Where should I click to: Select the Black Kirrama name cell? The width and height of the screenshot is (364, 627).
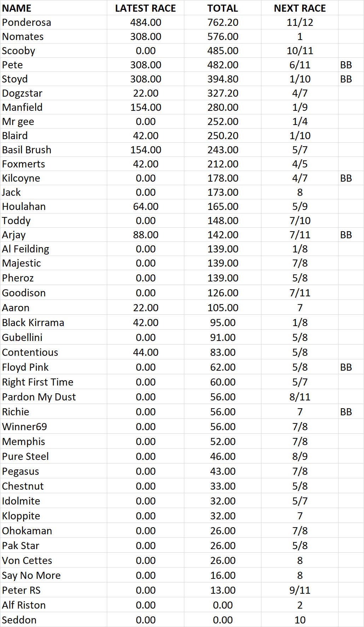pos(33,323)
